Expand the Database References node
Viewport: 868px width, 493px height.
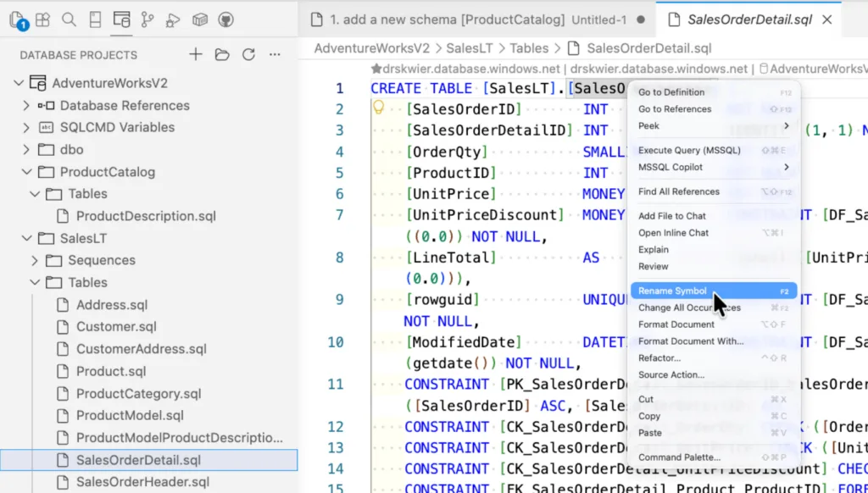click(26, 106)
